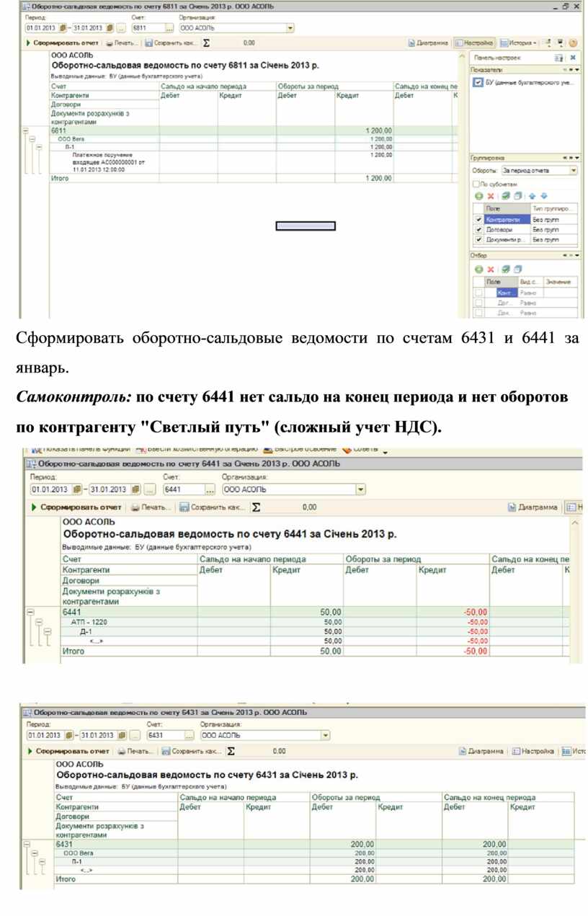Click Сохранить как... in 6441 window
The width and height of the screenshot is (588, 916).
pos(213,507)
